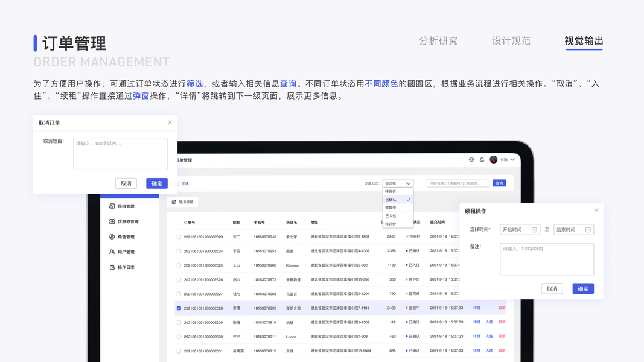
Task: Open settings gear icon in header
Action: pos(471,160)
